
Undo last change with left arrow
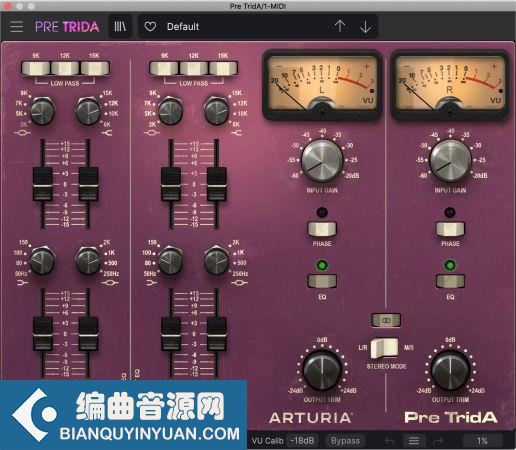pyautogui.click(x=389, y=441)
